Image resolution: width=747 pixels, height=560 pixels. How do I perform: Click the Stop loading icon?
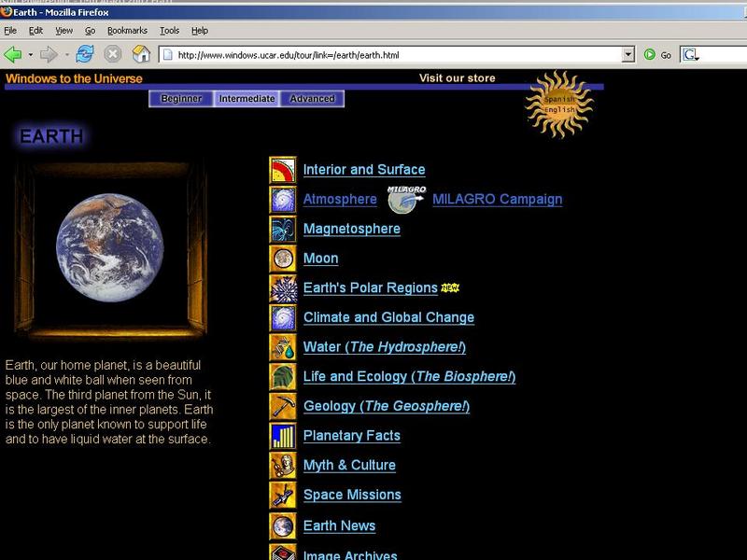click(112, 54)
